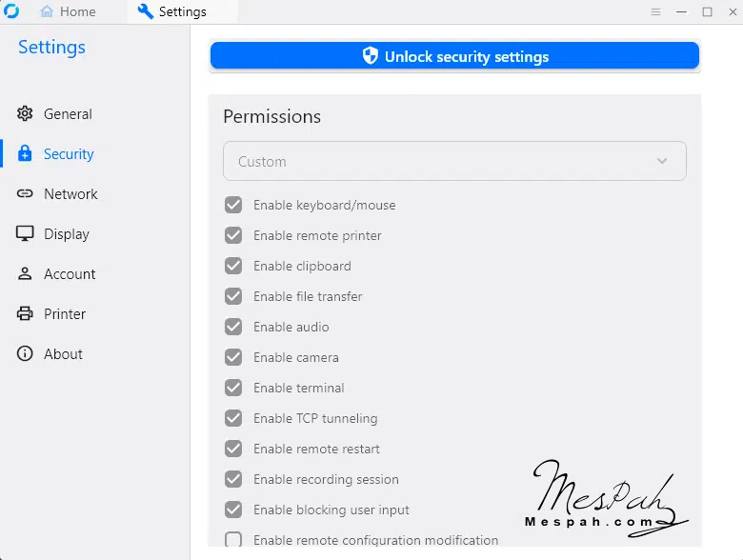Click Unlock security settings button

(x=454, y=56)
